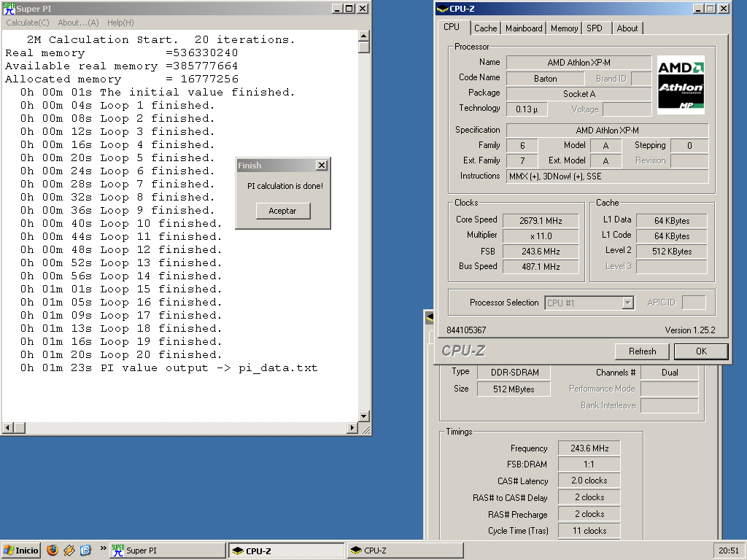Click the Super PI title bar icon

click(8, 9)
